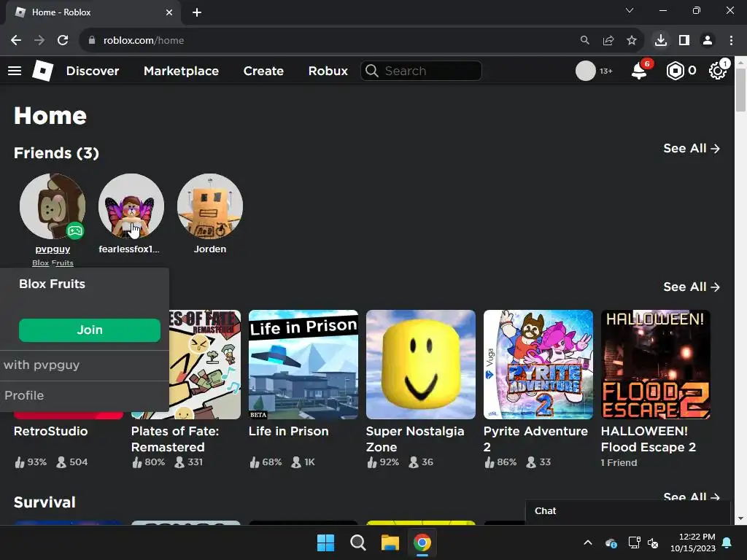The height and width of the screenshot is (560, 747).
Task: Open the Robux page
Action: point(328,71)
